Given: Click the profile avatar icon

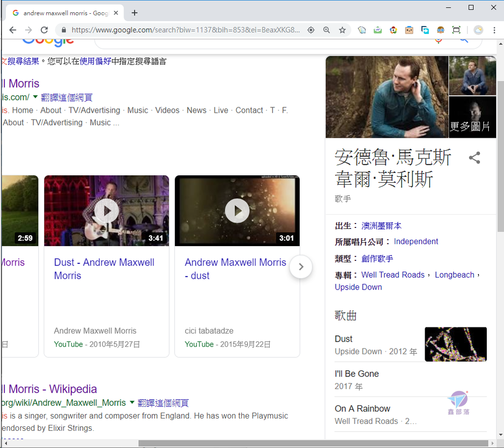Looking at the screenshot, I should point(478,30).
